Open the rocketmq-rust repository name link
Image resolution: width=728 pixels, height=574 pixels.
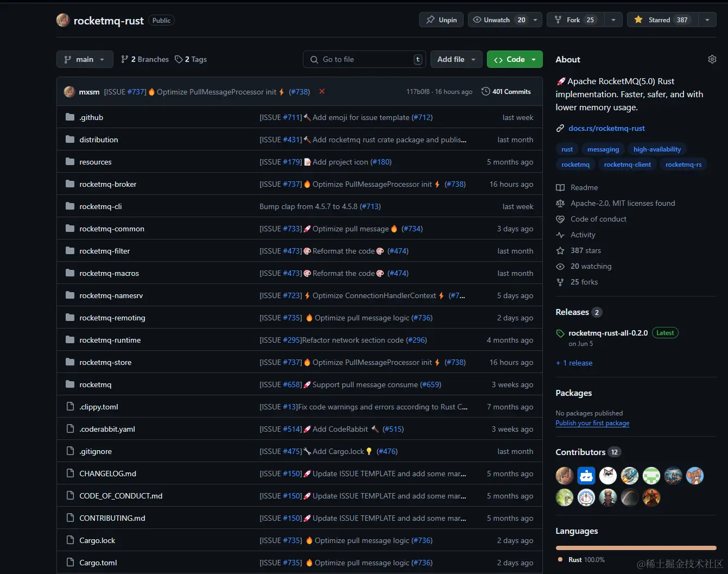(109, 21)
